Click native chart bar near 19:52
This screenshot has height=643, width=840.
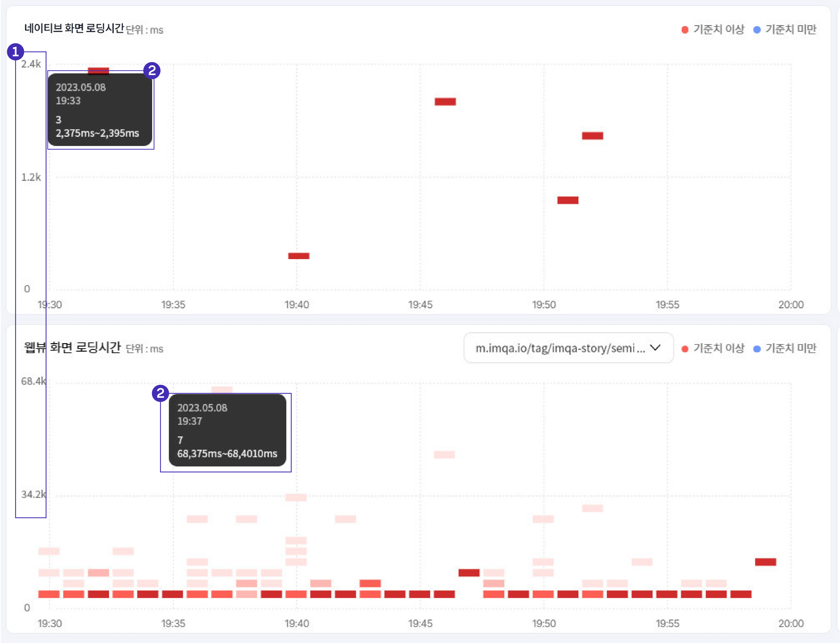592,136
